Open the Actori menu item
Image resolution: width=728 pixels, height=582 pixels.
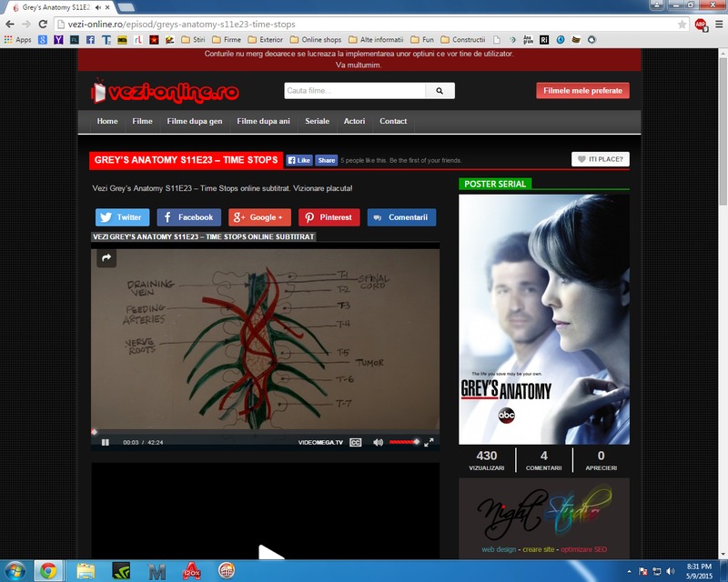(x=354, y=121)
